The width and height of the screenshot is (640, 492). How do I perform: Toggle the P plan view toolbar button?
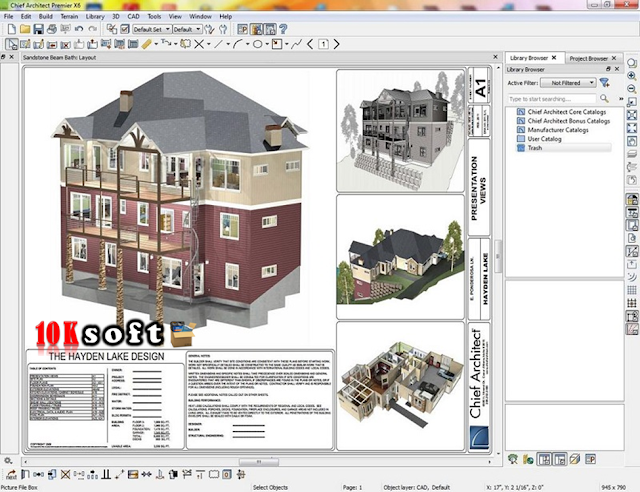click(x=243, y=29)
